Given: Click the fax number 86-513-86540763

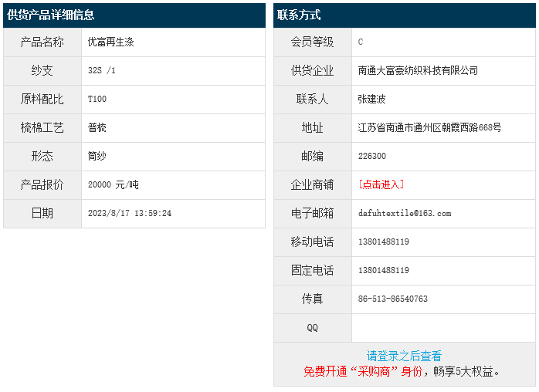Looking at the screenshot, I should 393,299.
